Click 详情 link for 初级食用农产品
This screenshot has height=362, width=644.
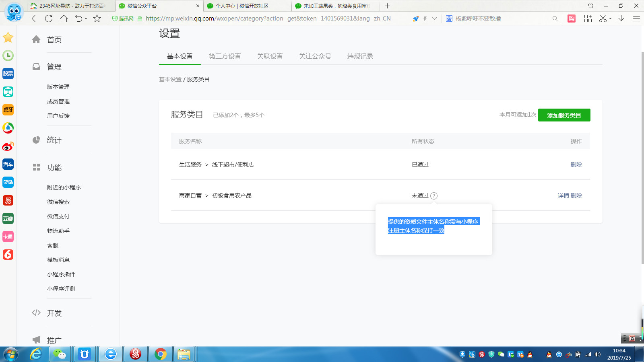pos(563,195)
